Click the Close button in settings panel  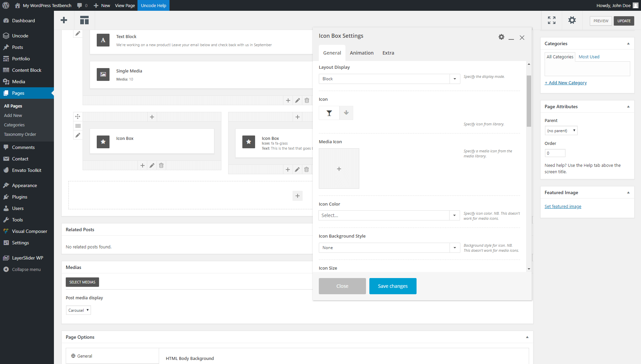pyautogui.click(x=342, y=286)
